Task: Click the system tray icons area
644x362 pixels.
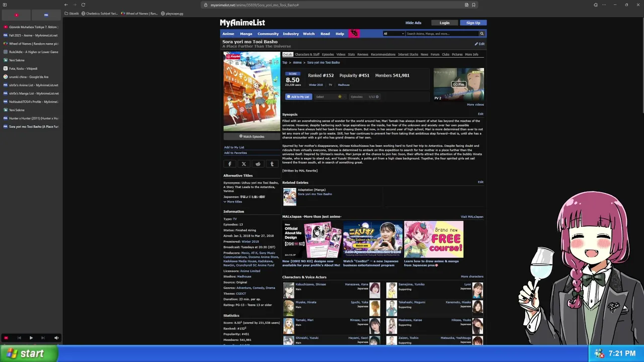Action: (x=598, y=353)
